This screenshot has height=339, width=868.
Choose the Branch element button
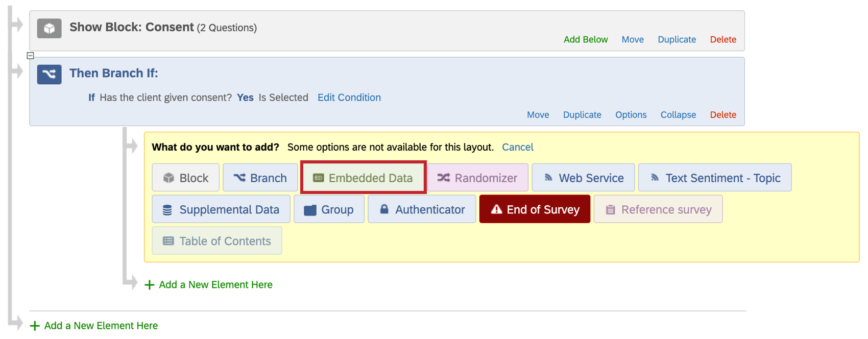pyautogui.click(x=260, y=178)
